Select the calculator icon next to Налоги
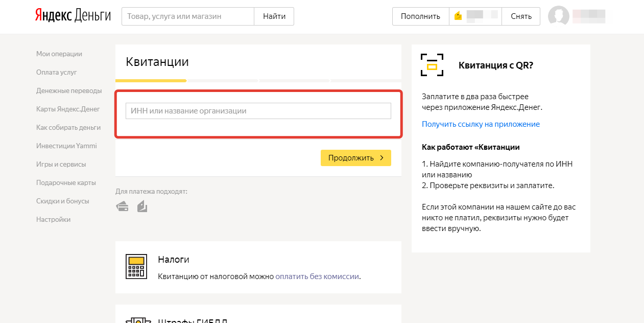Image resolution: width=644 pixels, height=323 pixels. (x=136, y=266)
